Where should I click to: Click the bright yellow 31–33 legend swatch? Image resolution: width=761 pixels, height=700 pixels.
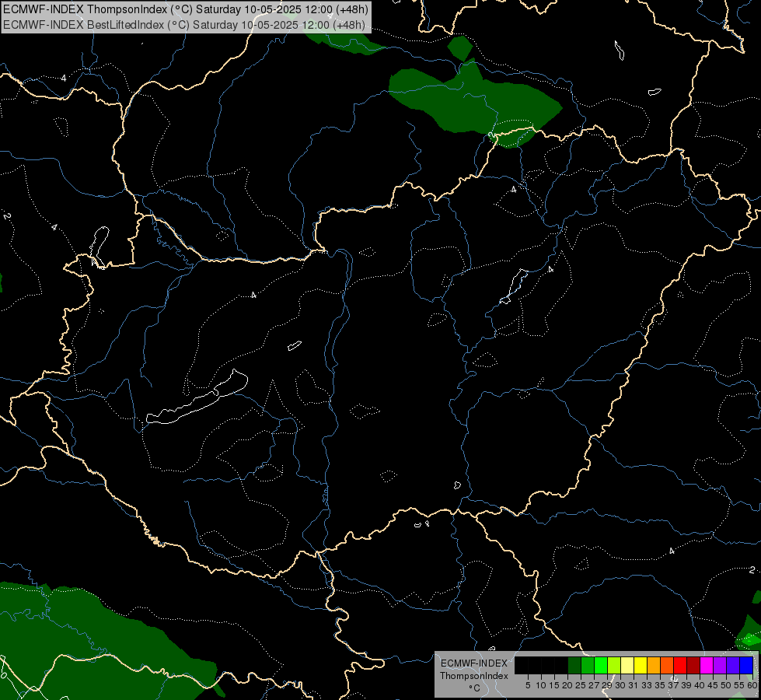click(641, 666)
